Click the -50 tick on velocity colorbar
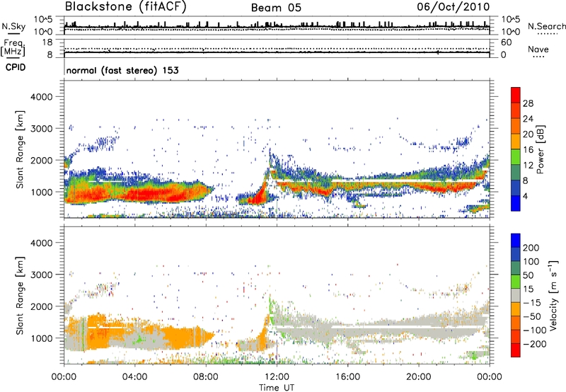 [532, 316]
